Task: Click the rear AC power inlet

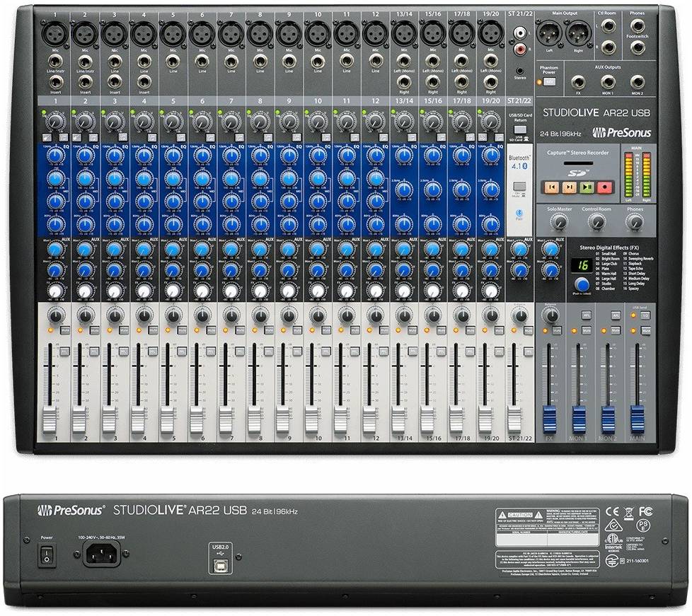Action: tap(101, 554)
